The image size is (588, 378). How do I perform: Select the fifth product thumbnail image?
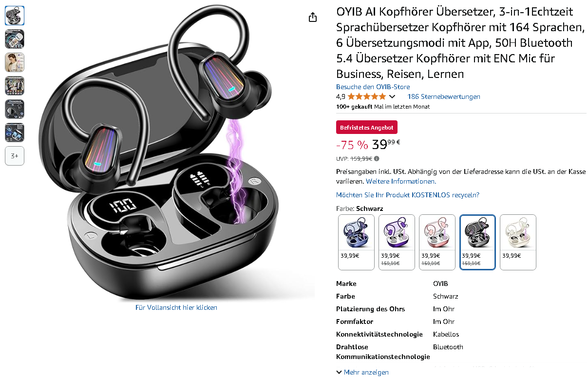15,109
